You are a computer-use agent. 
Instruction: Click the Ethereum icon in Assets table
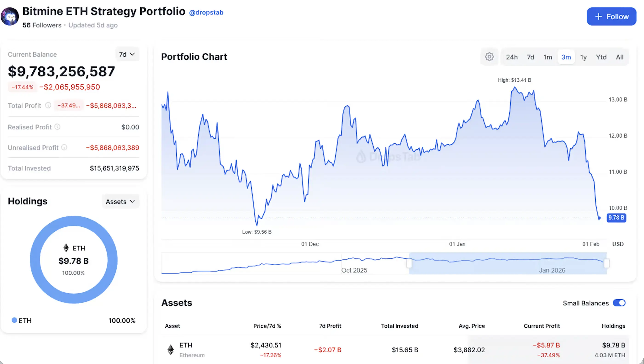[171, 350]
